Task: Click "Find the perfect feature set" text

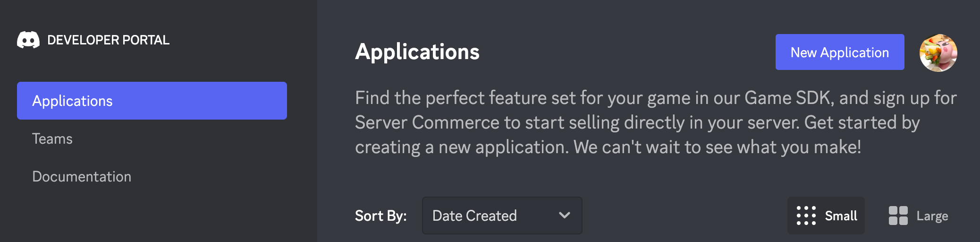Action: (465, 98)
